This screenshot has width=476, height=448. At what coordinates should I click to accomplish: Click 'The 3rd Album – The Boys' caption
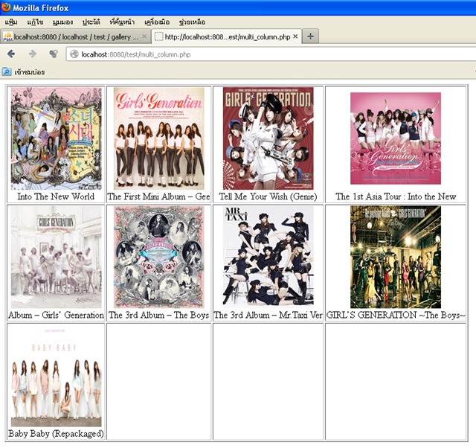click(158, 315)
